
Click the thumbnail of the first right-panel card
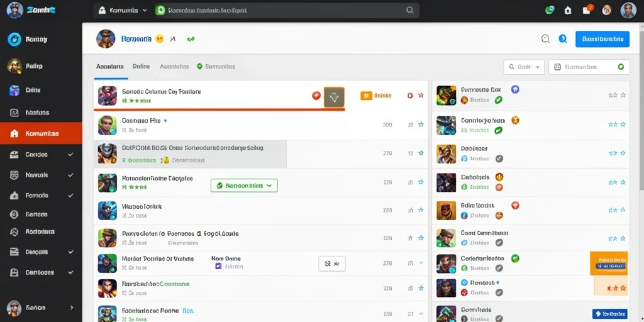tap(446, 96)
